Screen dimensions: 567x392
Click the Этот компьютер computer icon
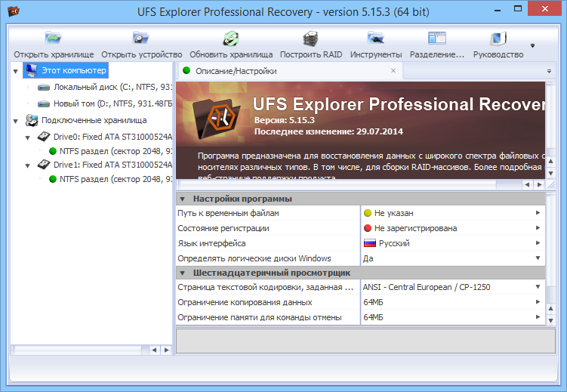[x=31, y=70]
